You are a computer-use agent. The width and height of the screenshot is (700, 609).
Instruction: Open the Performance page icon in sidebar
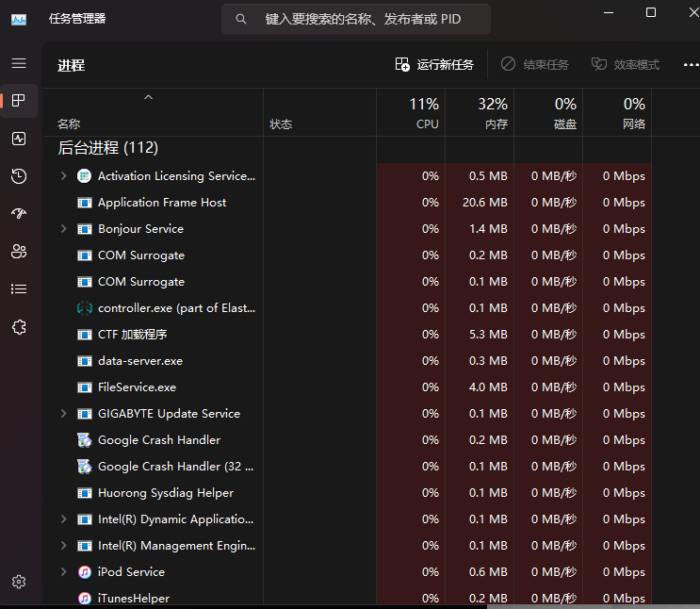[x=19, y=139]
